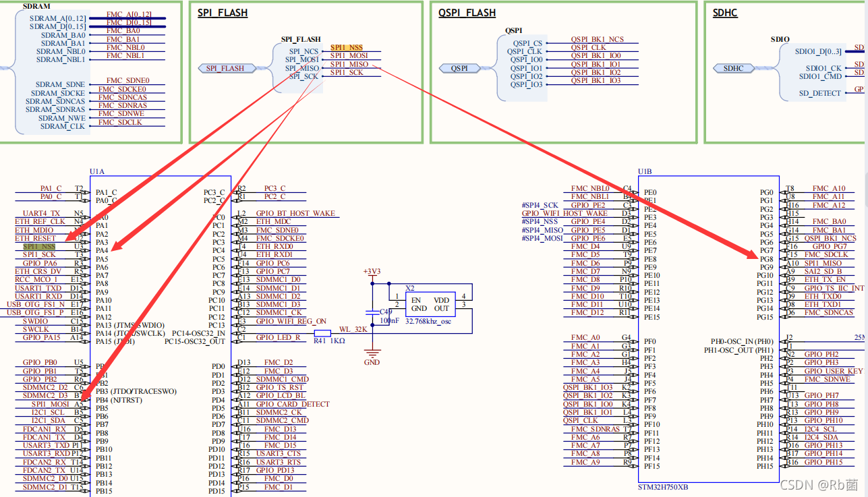Click the QSPI_FLASH block heading
The width and height of the screenshot is (868, 497).
466,12
